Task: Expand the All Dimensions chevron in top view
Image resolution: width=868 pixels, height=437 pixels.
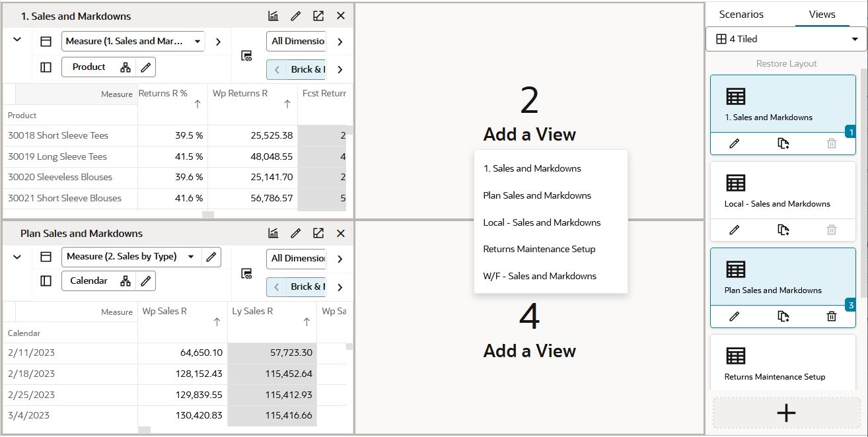Action: (339, 41)
